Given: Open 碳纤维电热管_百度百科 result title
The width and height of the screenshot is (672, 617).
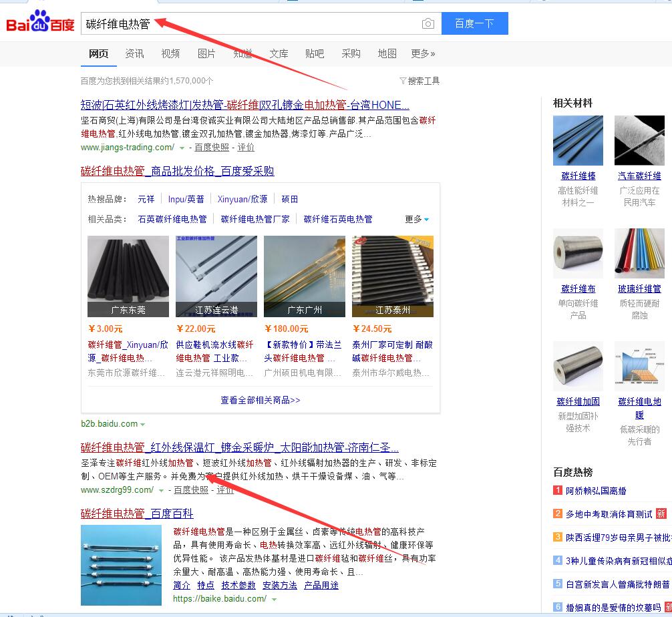Looking at the screenshot, I should [137, 513].
